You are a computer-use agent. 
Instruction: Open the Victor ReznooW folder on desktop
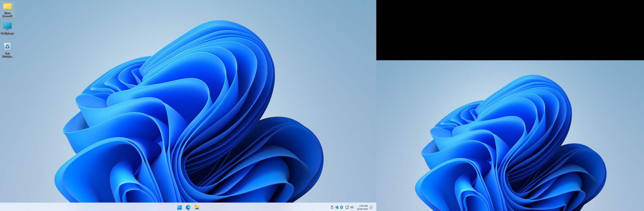click(x=7, y=9)
